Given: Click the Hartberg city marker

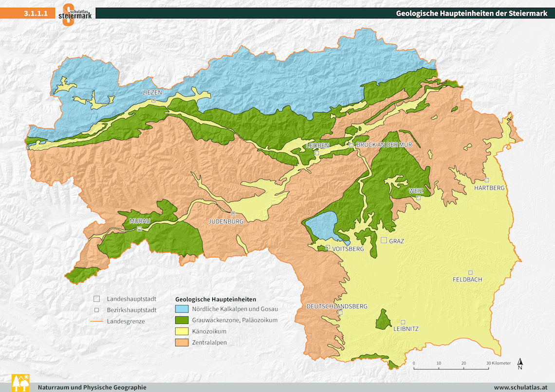Looking at the screenshot, I should (x=487, y=180).
